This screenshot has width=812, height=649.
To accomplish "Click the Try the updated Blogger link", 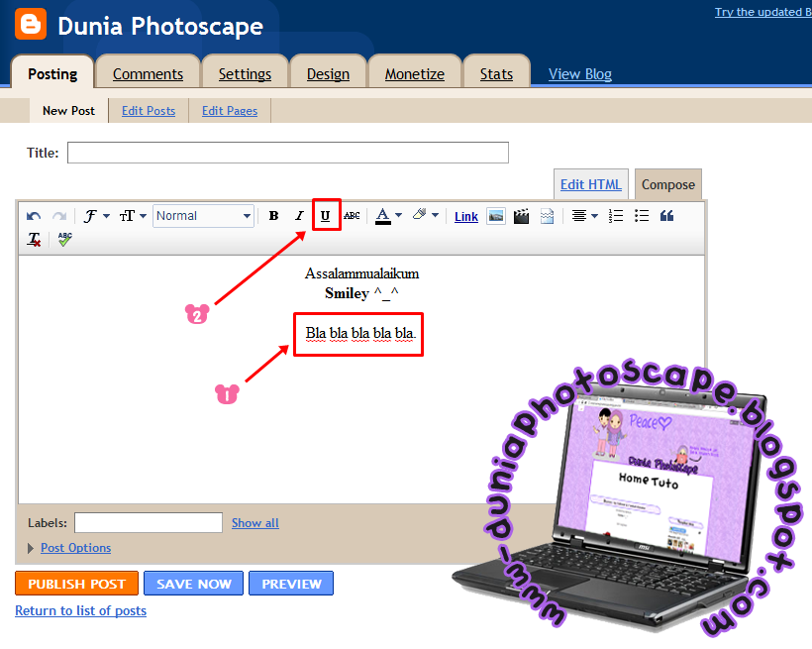I will [x=763, y=12].
